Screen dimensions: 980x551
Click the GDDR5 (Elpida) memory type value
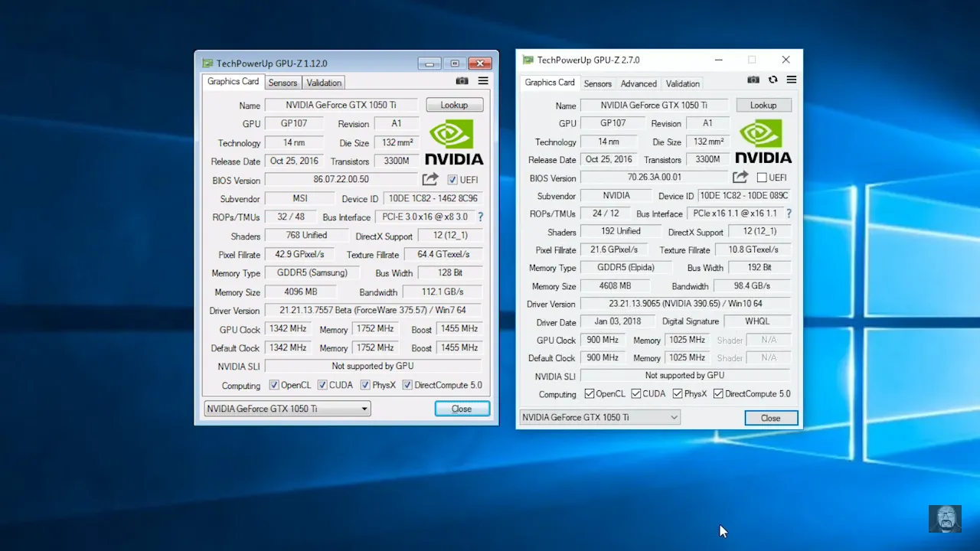[626, 268]
